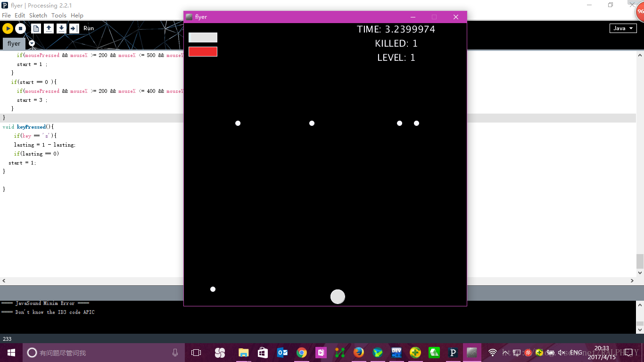Open the pinwheel app on taskbar
Screen dimensions: 644x362
pos(220,353)
